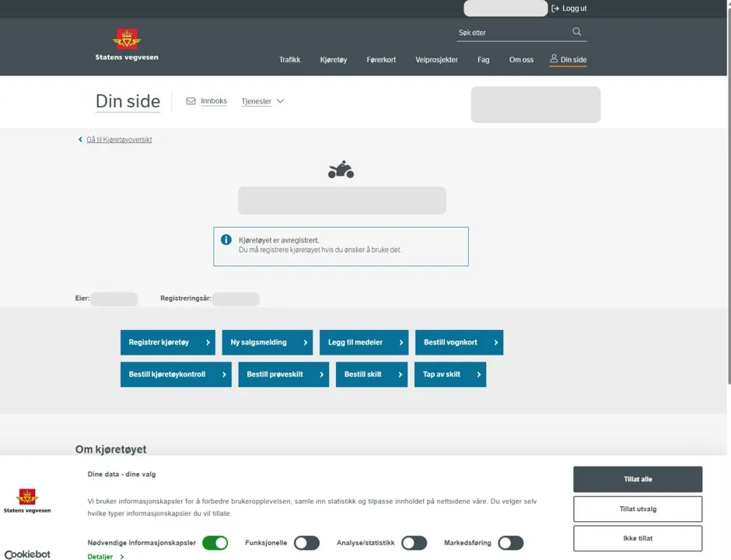Click the Innboks envelope icon
The image size is (731, 560).
[191, 101]
